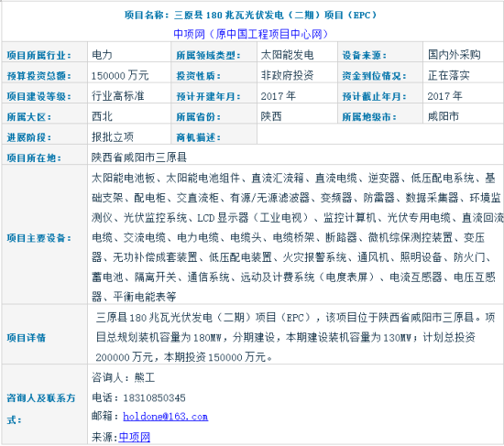
Task: Select the 投资性质 label
Action: point(198,76)
